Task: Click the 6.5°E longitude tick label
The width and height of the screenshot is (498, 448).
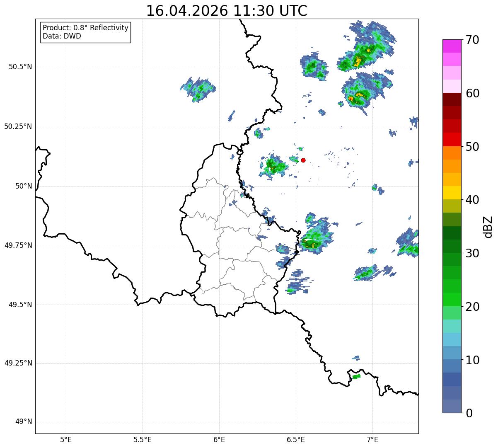Action: pos(296,439)
